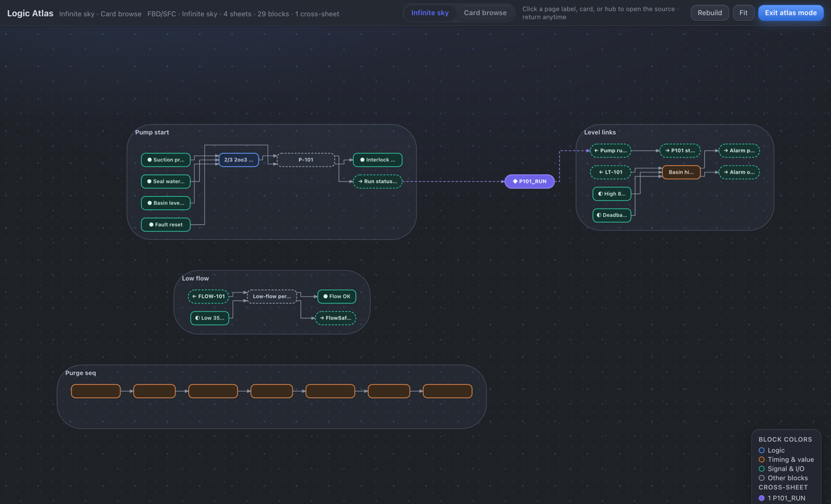Screen dimensions: 831x504
Task: Open the Purge seq page label
Action: point(81,373)
